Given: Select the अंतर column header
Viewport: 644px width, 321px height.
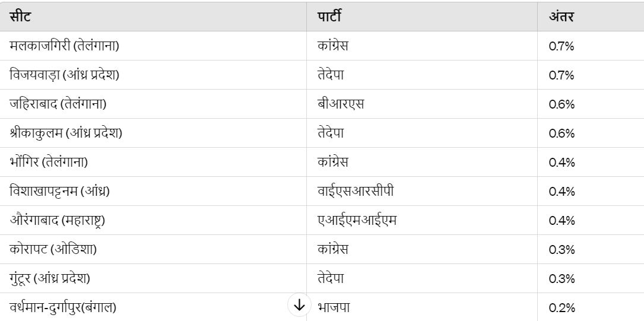Looking at the screenshot, I should [591, 17].
